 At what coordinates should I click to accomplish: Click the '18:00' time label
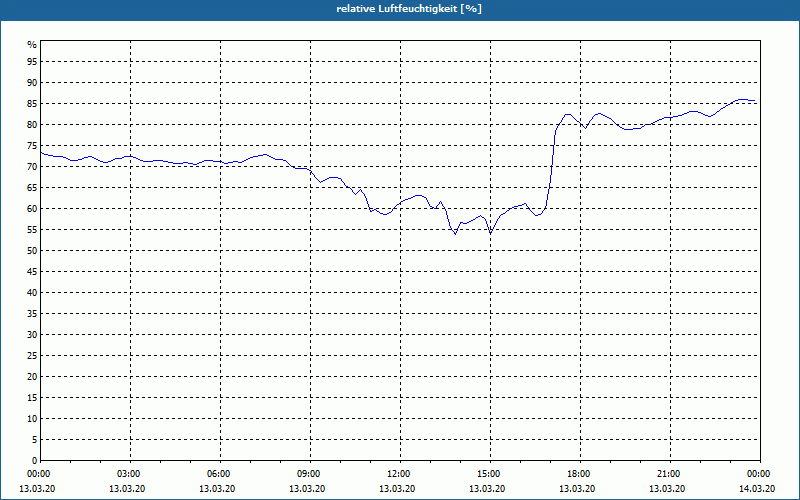point(580,474)
